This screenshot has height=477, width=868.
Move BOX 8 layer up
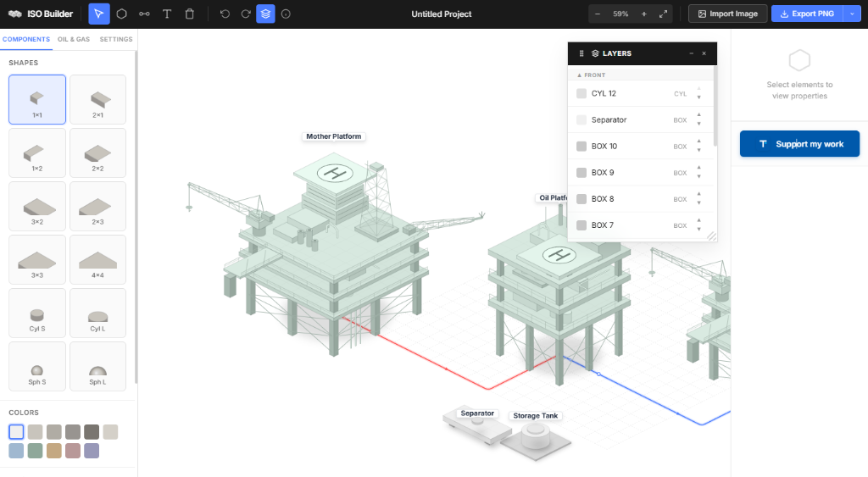tap(699, 194)
